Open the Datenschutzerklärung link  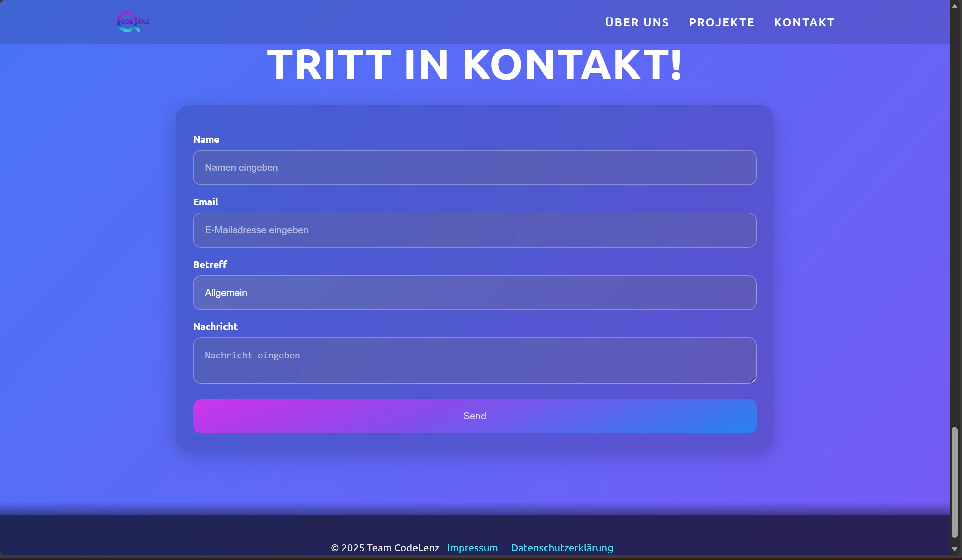pos(562,548)
